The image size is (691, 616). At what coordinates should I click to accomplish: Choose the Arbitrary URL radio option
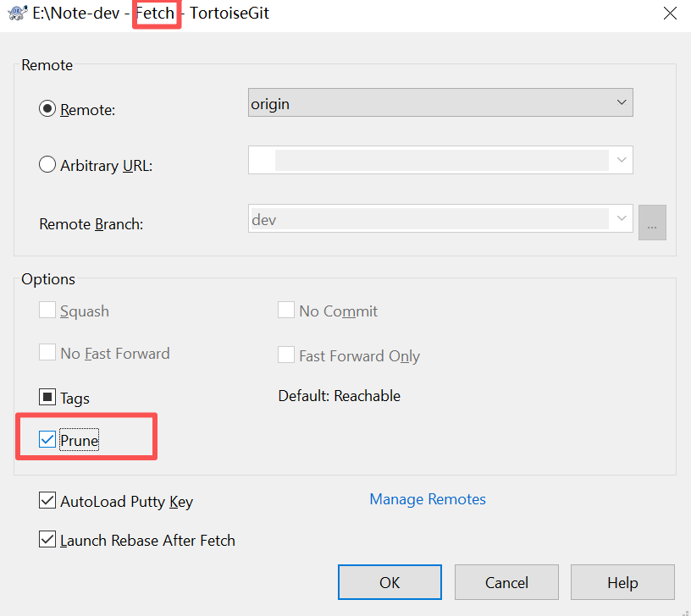point(47,165)
